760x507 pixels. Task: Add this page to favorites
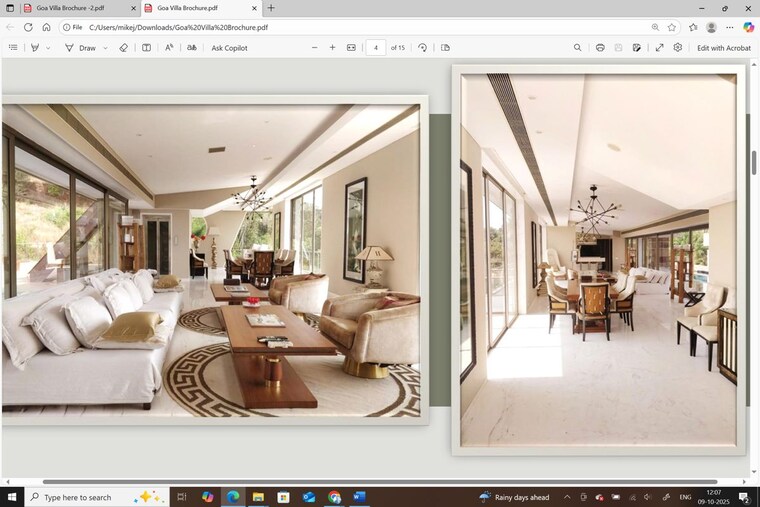click(x=672, y=27)
